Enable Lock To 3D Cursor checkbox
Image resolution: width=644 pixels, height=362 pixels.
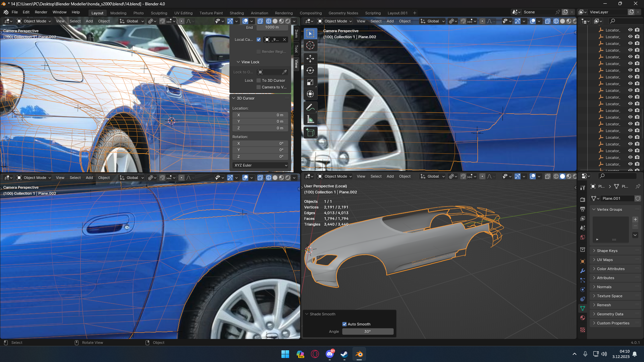[x=259, y=80]
